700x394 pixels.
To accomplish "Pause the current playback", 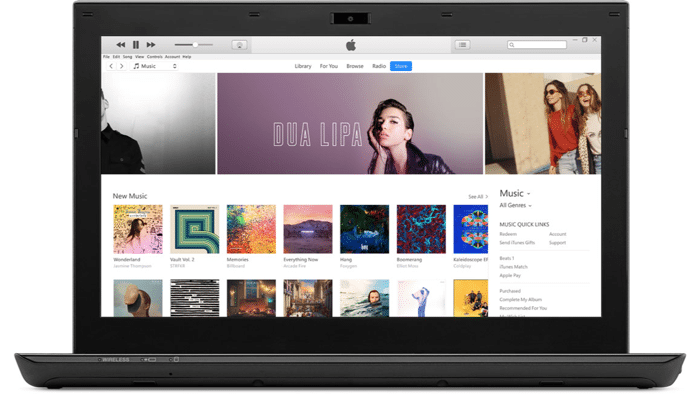I will (136, 45).
